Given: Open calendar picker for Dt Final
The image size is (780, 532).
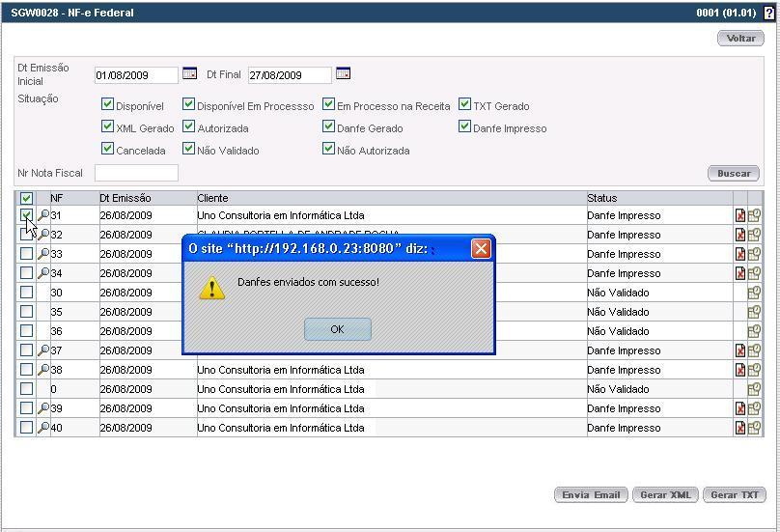Looking at the screenshot, I should [343, 73].
